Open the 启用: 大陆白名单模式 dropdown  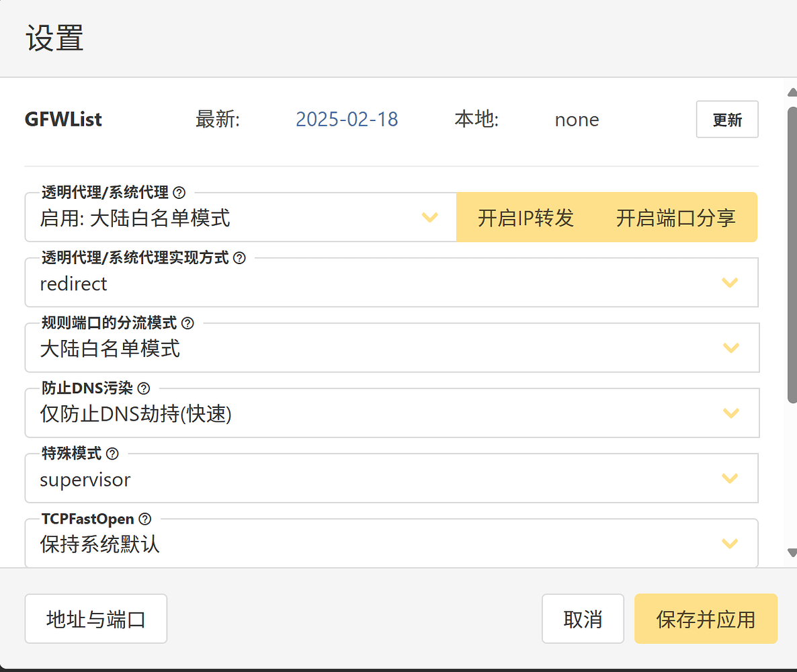[x=241, y=218]
